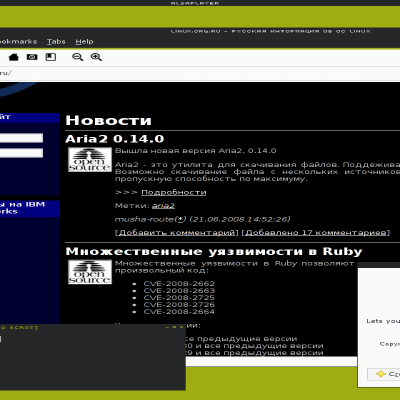400x400 pixels.
Task: Click the upper login field in sidebar
Action: [x=21, y=138]
